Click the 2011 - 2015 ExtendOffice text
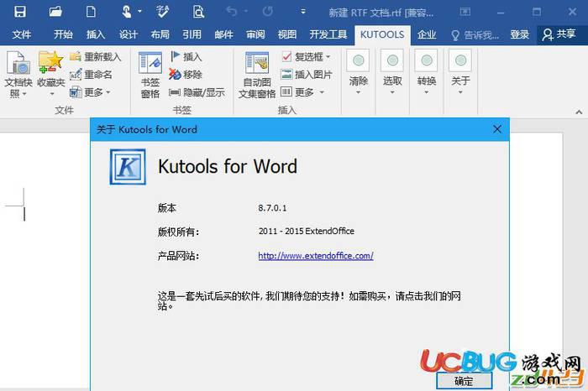 307,231
